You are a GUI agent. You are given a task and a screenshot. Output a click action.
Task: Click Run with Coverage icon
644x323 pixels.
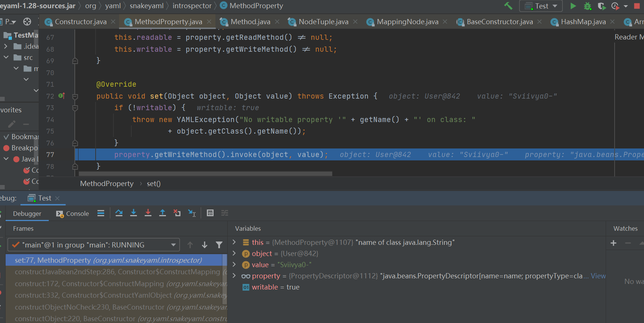pyautogui.click(x=601, y=6)
